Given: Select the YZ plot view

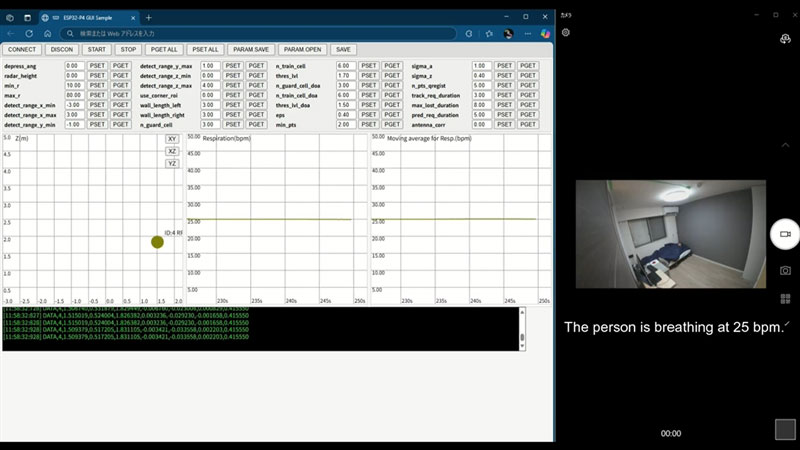Looking at the screenshot, I should (172, 163).
